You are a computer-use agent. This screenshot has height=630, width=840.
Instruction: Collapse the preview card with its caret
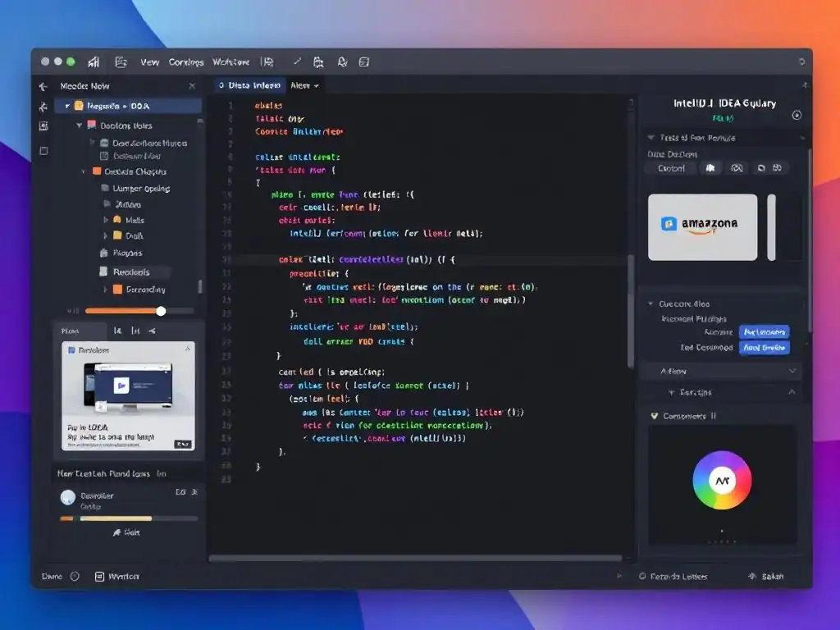(x=188, y=349)
